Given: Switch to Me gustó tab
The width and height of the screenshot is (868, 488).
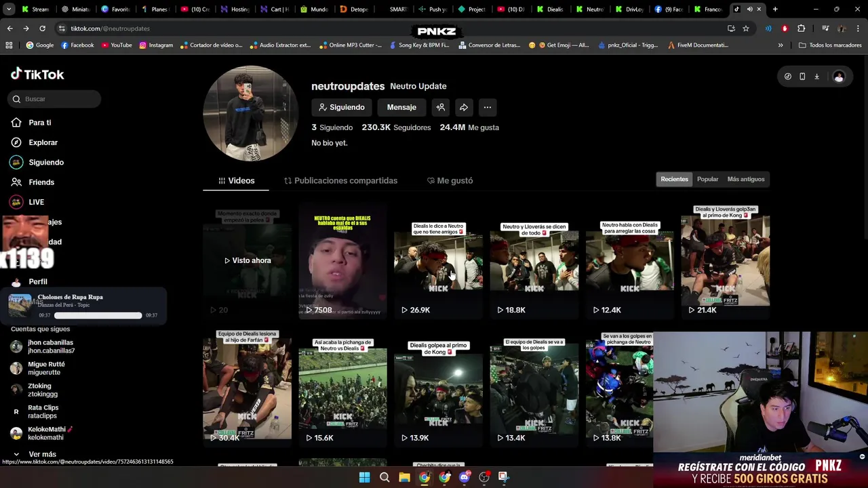Looking at the screenshot, I should click(450, 180).
